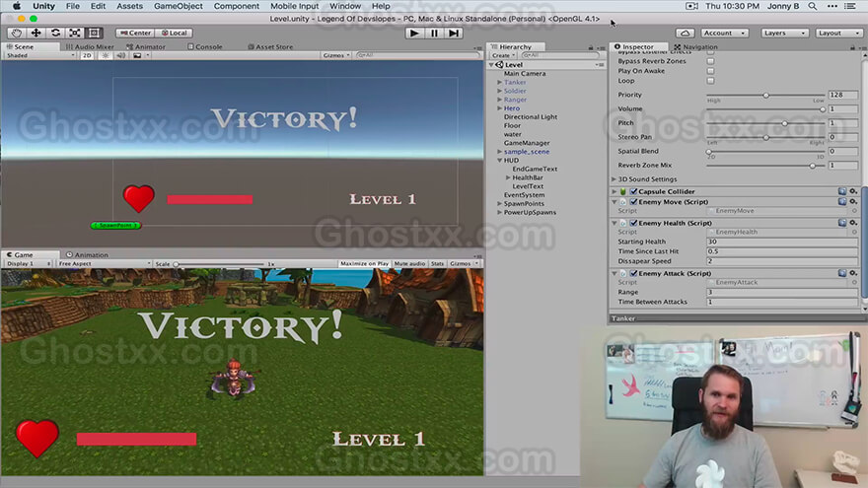Pick object for EnemyMove script field
Image resolution: width=868 pixels, height=488 pixels.
click(x=854, y=211)
